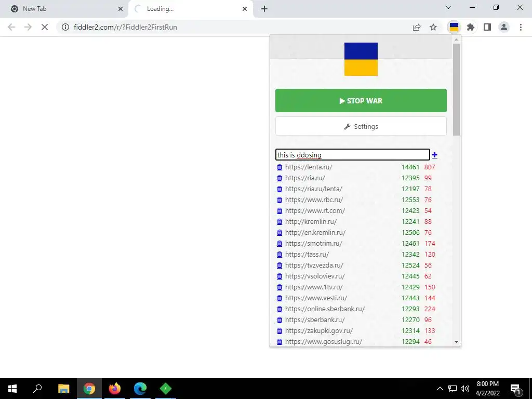Delete https://tvzvezda.ru/ target

280,265
